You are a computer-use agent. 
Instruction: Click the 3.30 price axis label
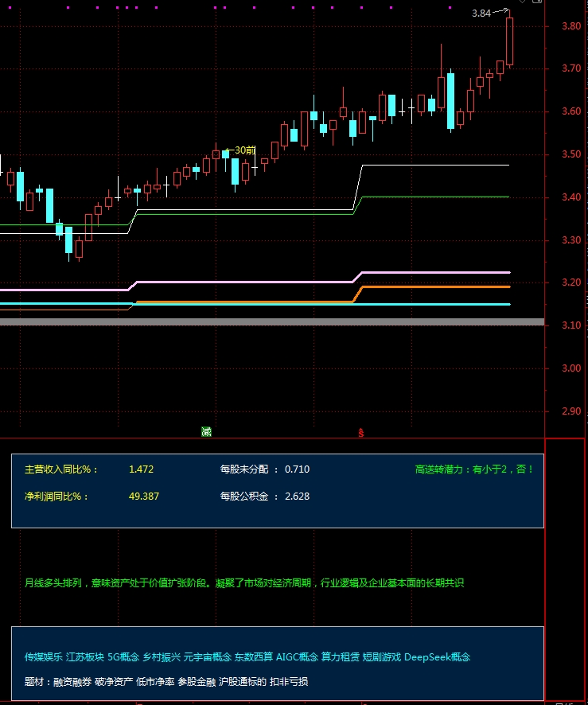point(571,240)
